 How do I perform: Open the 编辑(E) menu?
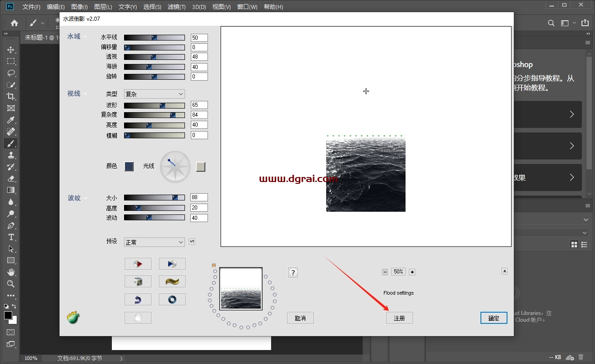tap(55, 7)
